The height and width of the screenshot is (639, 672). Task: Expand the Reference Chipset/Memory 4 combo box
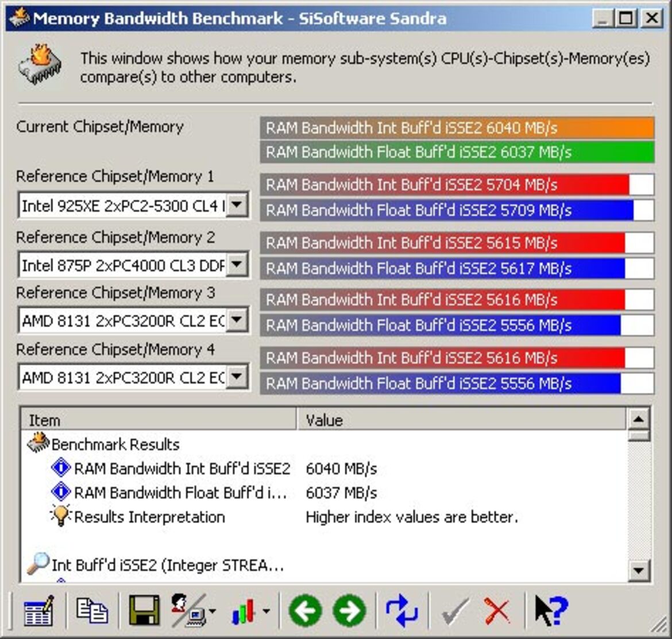point(237,377)
